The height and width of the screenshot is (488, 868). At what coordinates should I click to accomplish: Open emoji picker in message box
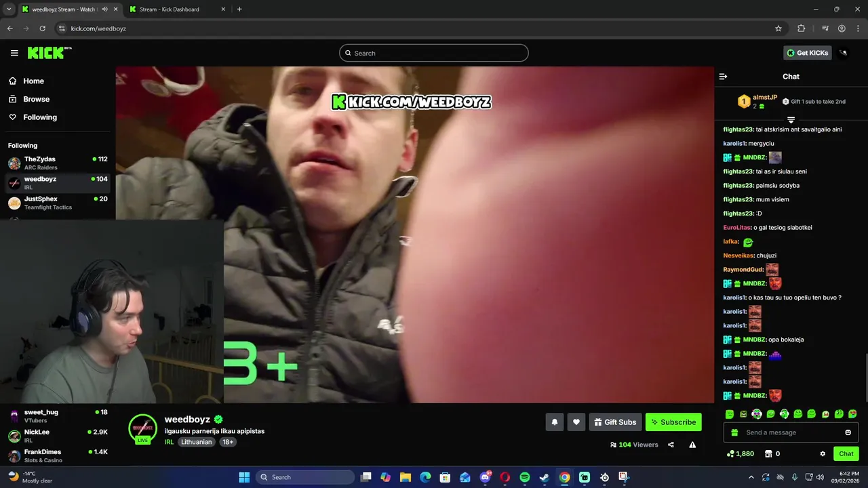[848, 432]
